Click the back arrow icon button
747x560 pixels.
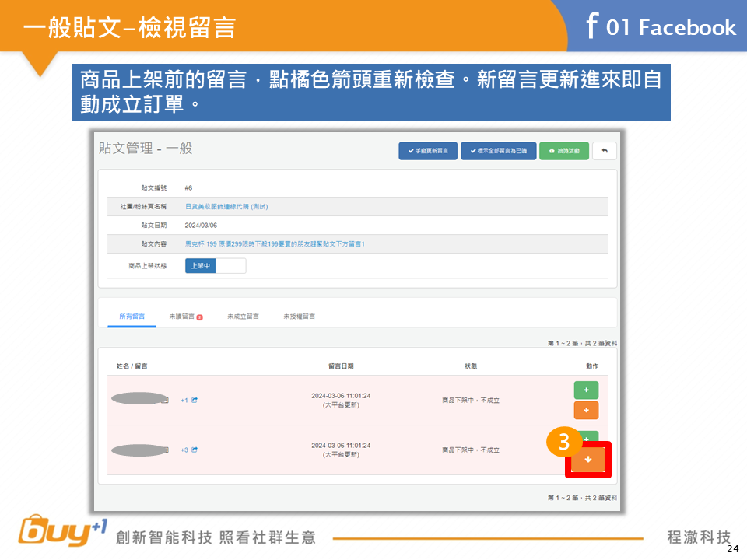click(605, 150)
